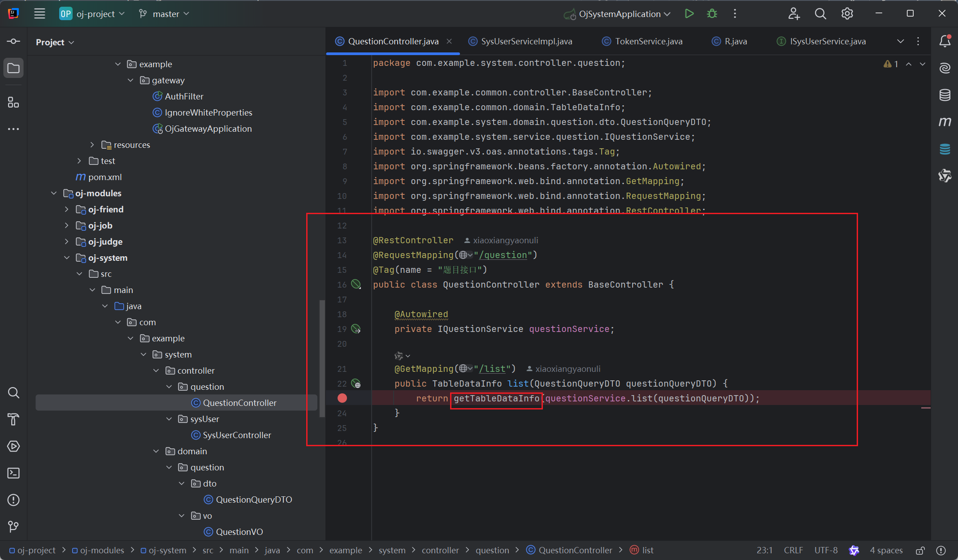This screenshot has height=560, width=958.
Task: Click the UTF-8 encoding widget
Action: [826, 550]
